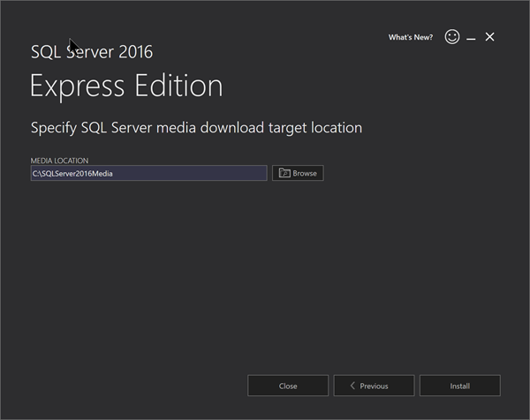Click the Close button at the bottom
530x420 pixels.
click(x=288, y=386)
